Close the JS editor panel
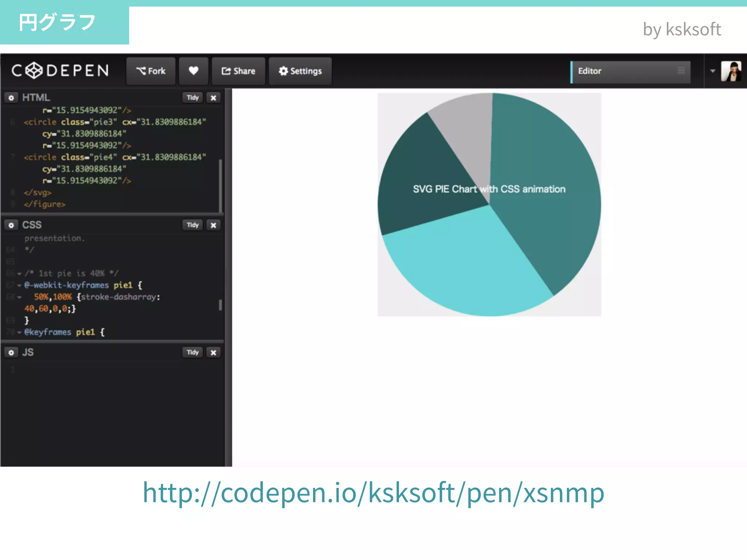This screenshot has width=747, height=560. (213, 353)
